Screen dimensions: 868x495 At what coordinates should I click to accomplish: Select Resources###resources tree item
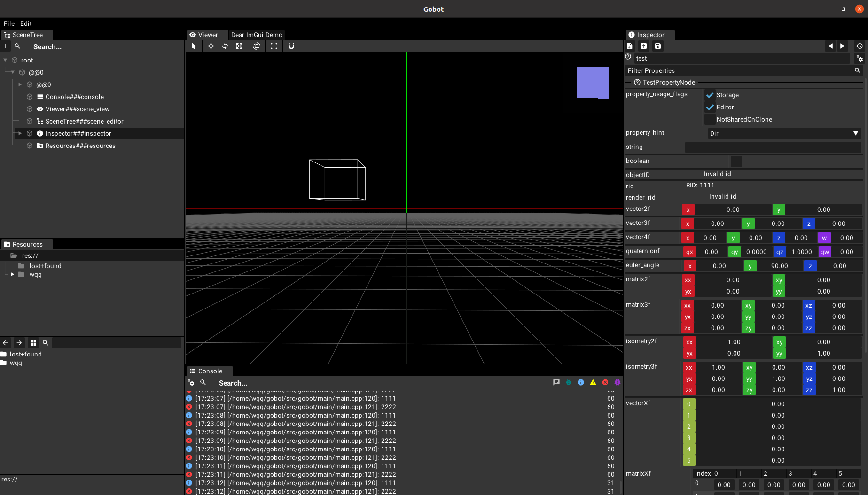pos(80,146)
